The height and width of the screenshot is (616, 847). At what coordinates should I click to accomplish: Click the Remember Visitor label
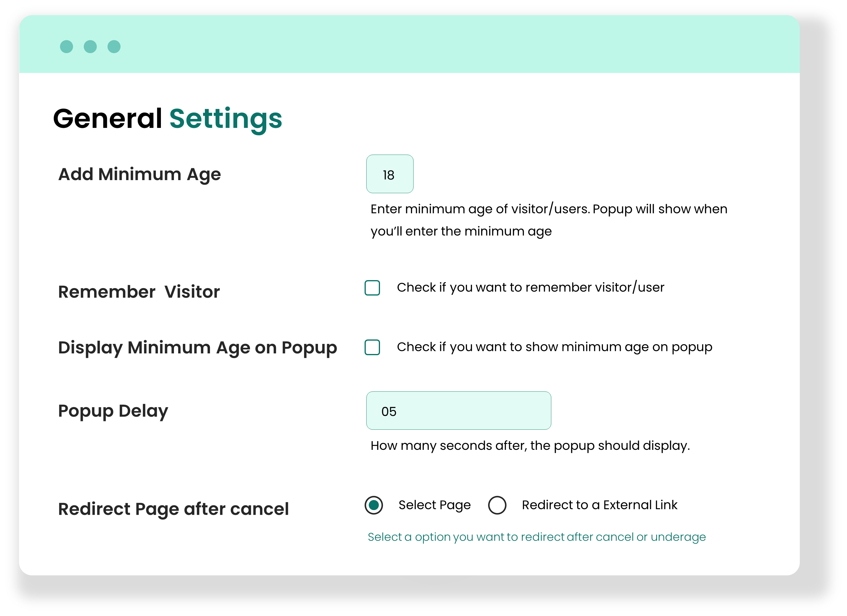coord(139,292)
